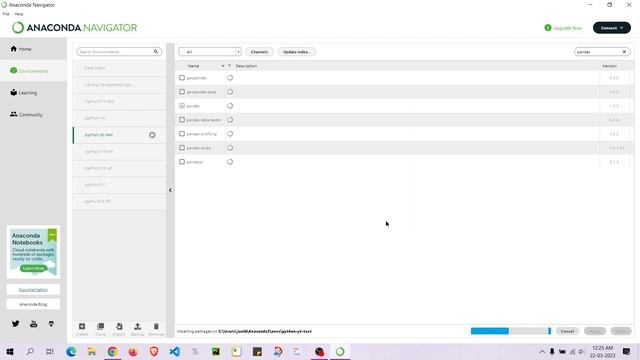
Task: Open Anaconda YouTube link
Action: pyautogui.click(x=33, y=324)
